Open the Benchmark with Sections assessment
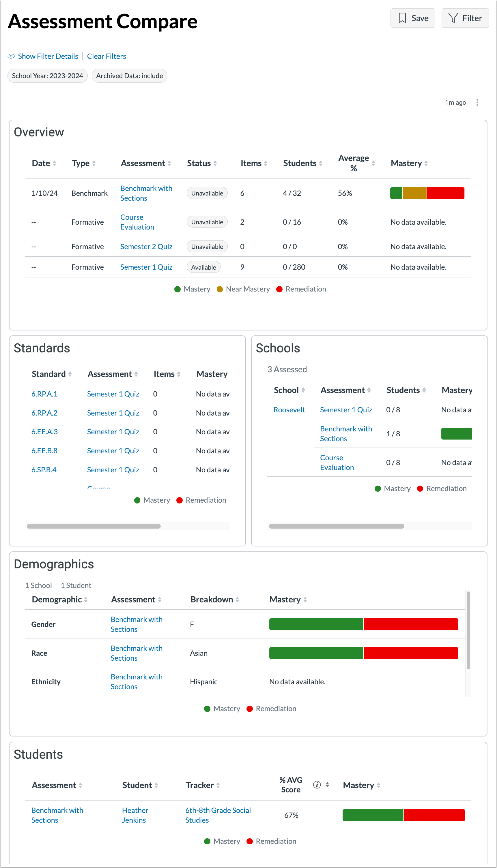The height and width of the screenshot is (868, 497). point(146,193)
